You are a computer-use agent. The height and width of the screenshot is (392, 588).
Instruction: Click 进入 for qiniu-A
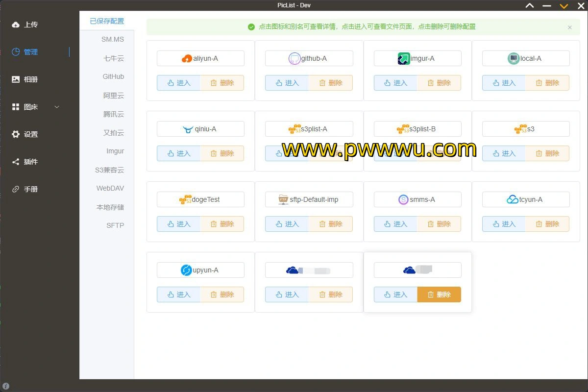[x=179, y=153]
